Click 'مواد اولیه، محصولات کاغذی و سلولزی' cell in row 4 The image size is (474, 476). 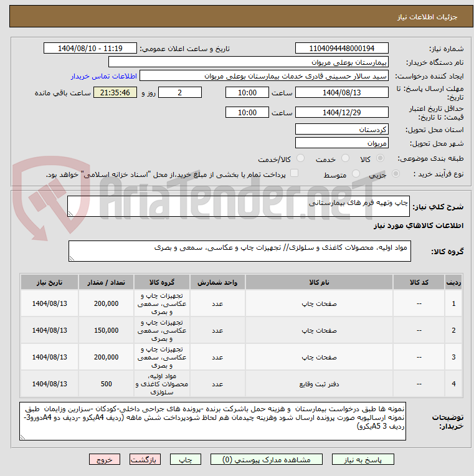[x=162, y=384]
